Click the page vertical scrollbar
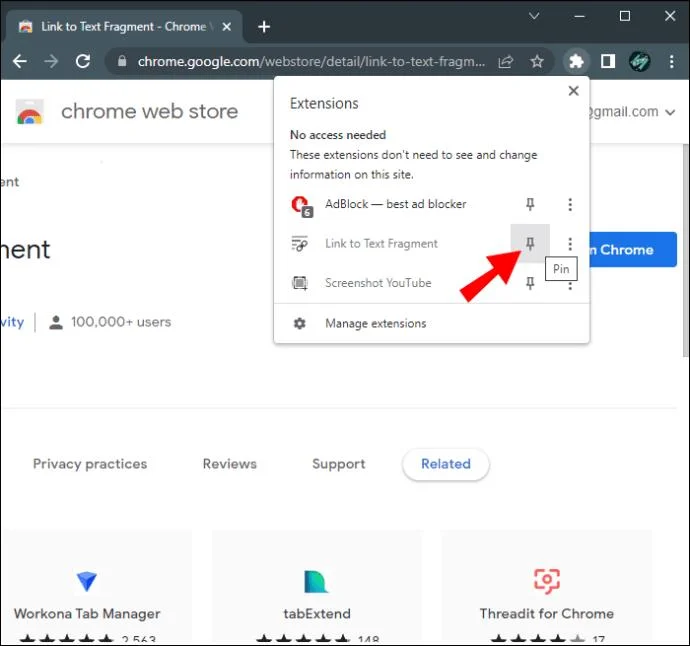This screenshot has width=690, height=646. point(686,251)
